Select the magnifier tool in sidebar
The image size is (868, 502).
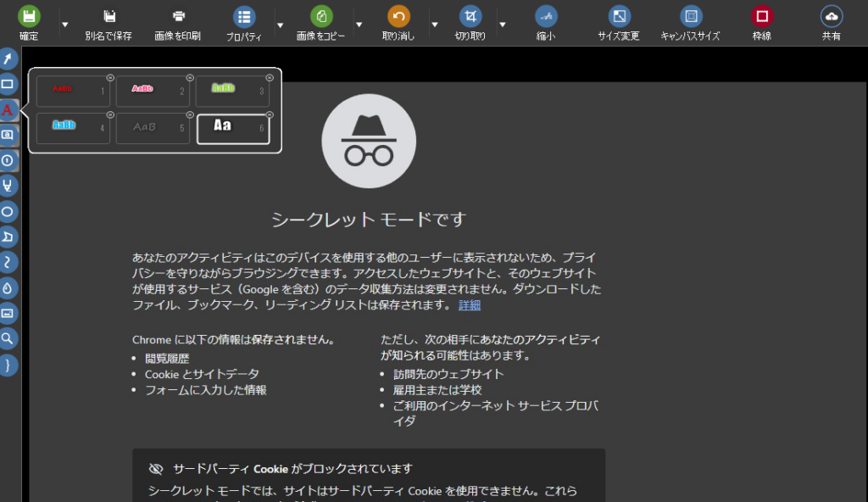(x=8, y=338)
